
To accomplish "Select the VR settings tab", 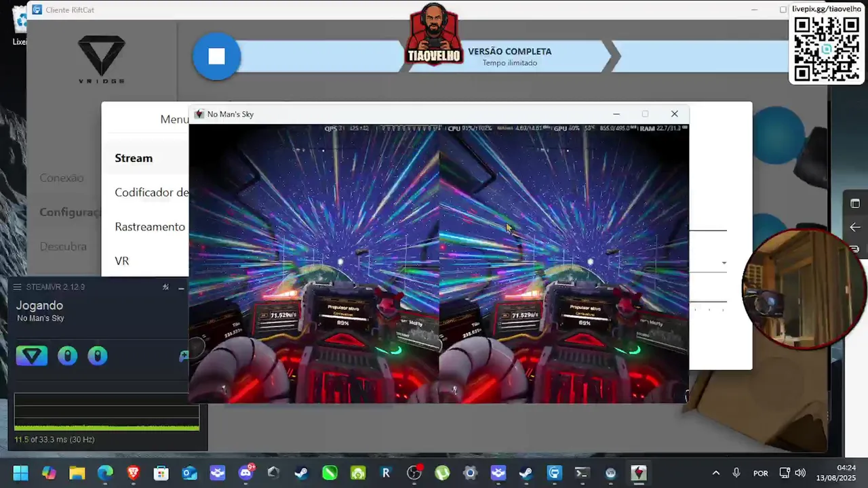I will click(122, 261).
